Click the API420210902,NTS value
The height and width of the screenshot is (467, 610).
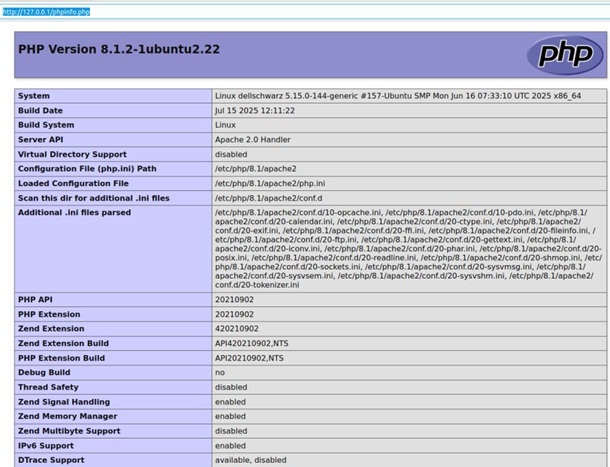pos(252,344)
